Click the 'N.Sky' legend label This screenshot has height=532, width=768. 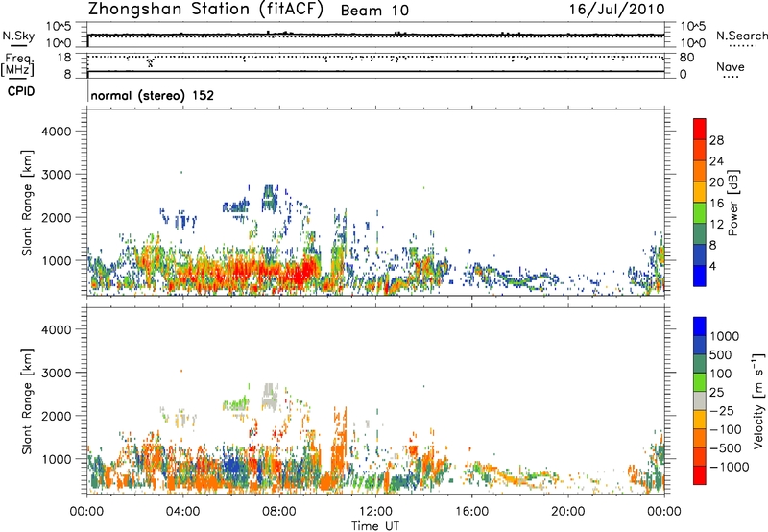18,36
